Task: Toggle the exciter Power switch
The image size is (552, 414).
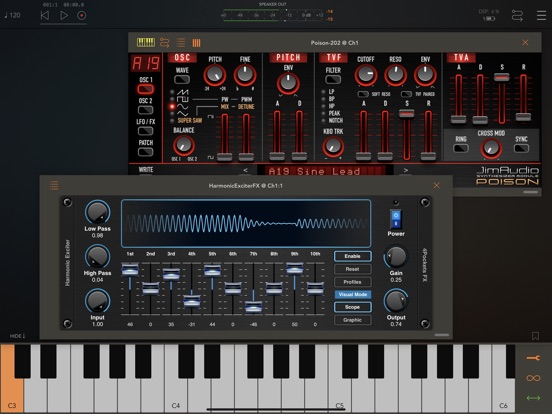Action: tap(396, 219)
